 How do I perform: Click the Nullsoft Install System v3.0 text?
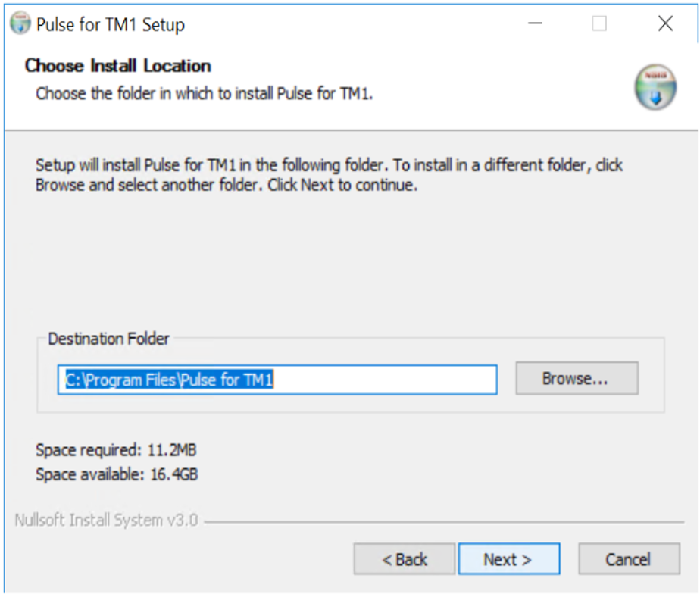106,521
